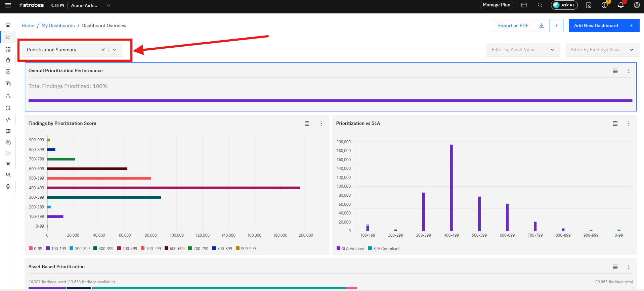Open the Dashboards layout icon in sidebar
Screen dimensions: 644x291
coord(8,37)
